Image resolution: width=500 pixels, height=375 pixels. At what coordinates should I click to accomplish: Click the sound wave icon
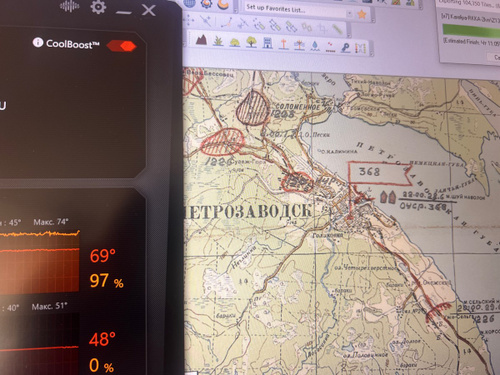click(69, 6)
